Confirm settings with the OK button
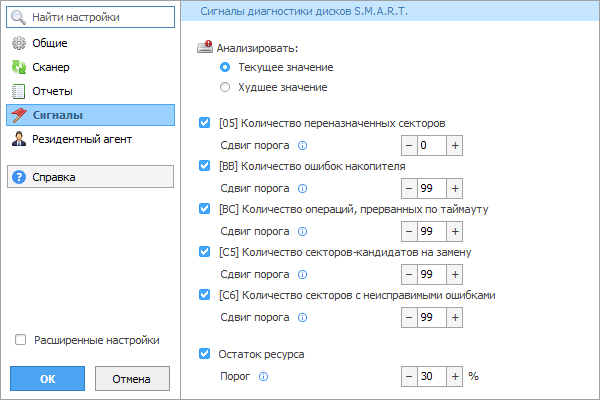 [x=47, y=379]
